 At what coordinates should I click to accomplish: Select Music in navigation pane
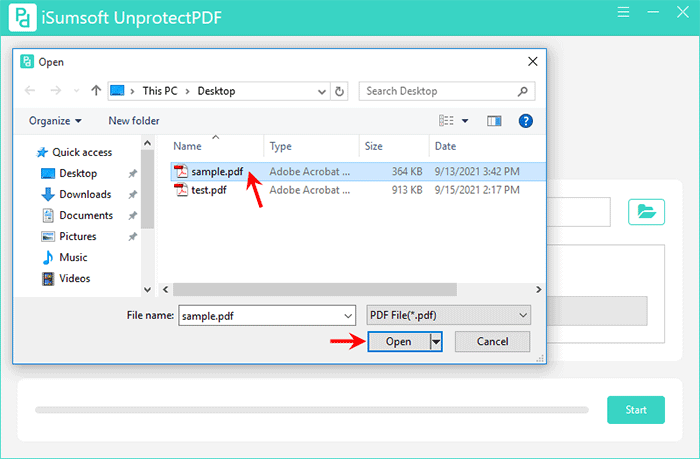coord(73,257)
